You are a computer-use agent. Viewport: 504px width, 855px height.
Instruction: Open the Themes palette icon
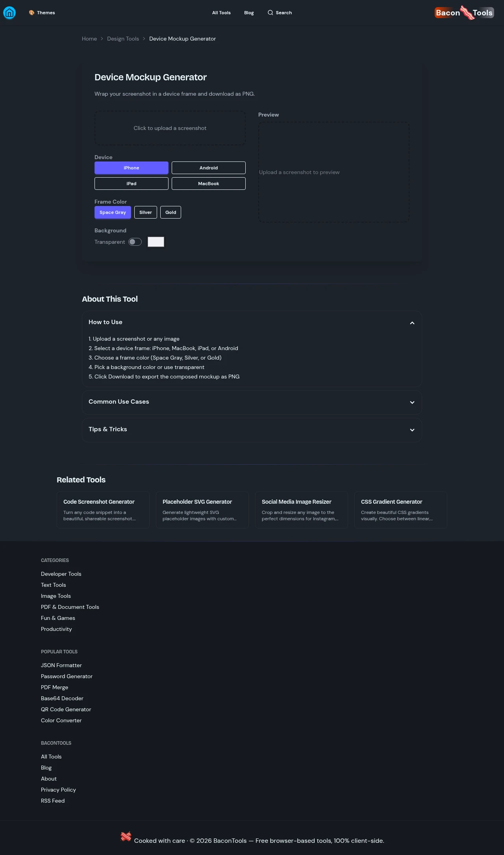(31, 13)
